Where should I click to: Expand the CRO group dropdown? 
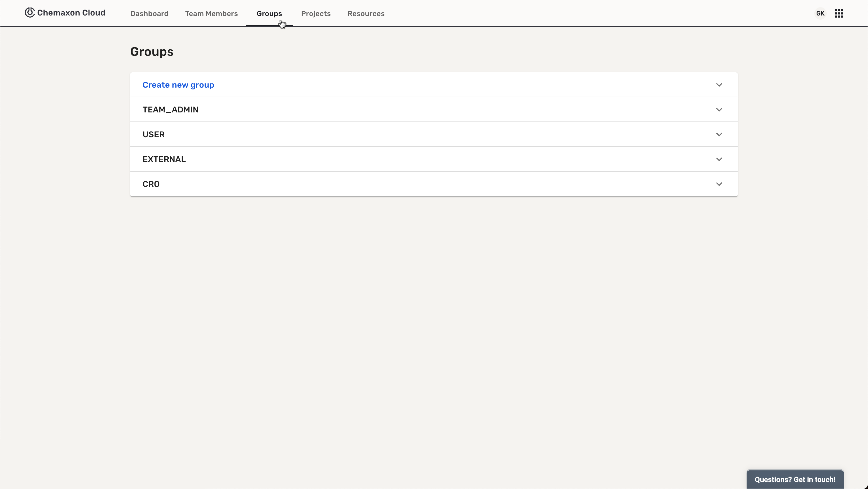tap(719, 184)
